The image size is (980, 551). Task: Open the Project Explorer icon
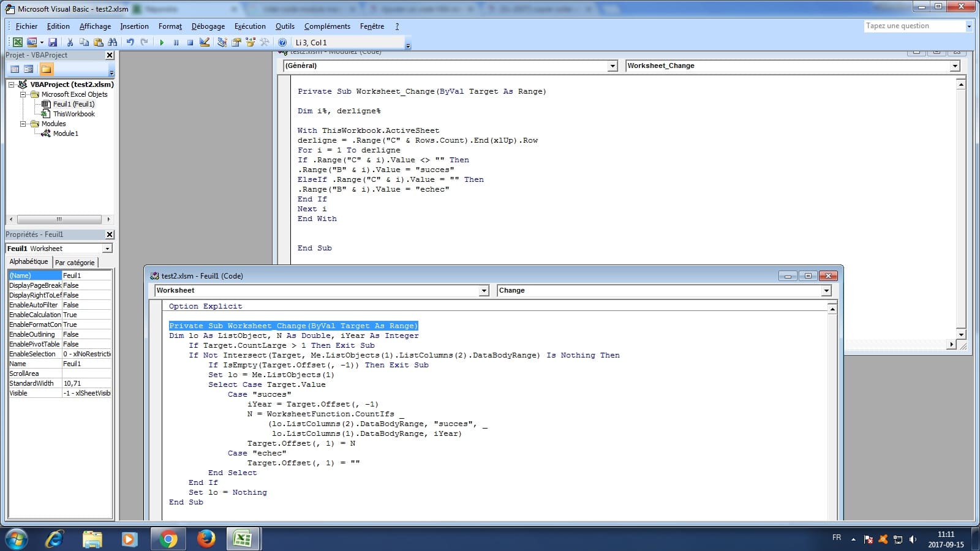point(222,42)
